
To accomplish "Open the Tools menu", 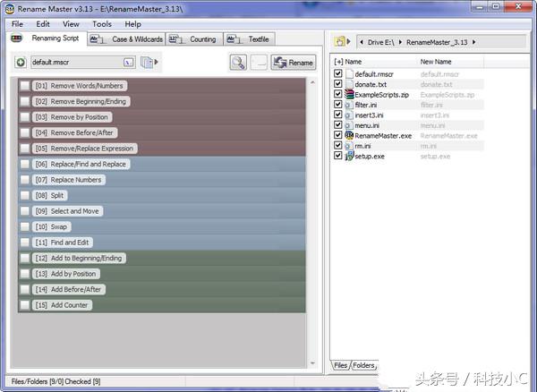I will (102, 24).
